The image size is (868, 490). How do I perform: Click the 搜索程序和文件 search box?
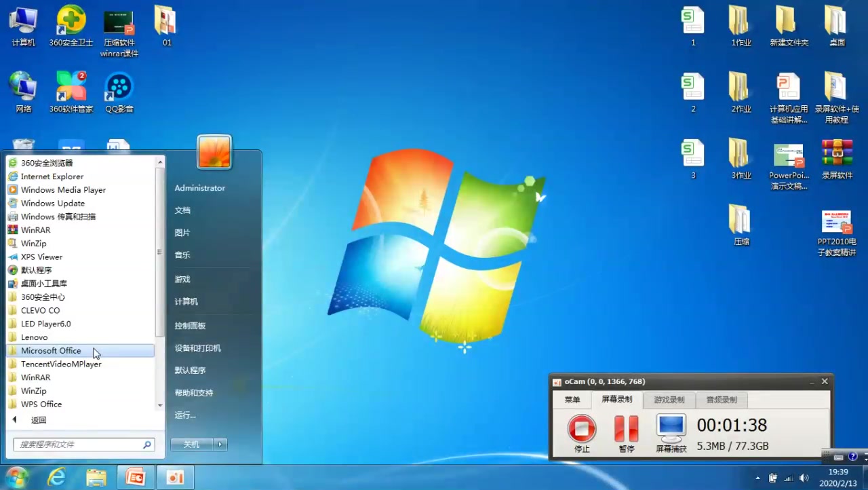coord(84,445)
